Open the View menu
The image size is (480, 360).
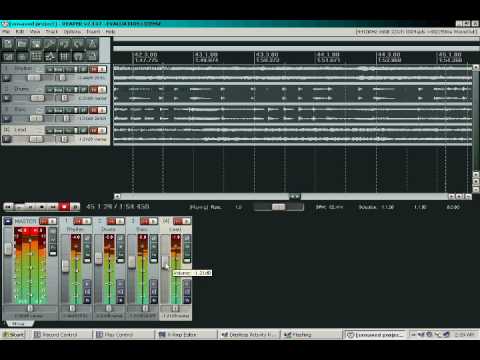coord(35,32)
